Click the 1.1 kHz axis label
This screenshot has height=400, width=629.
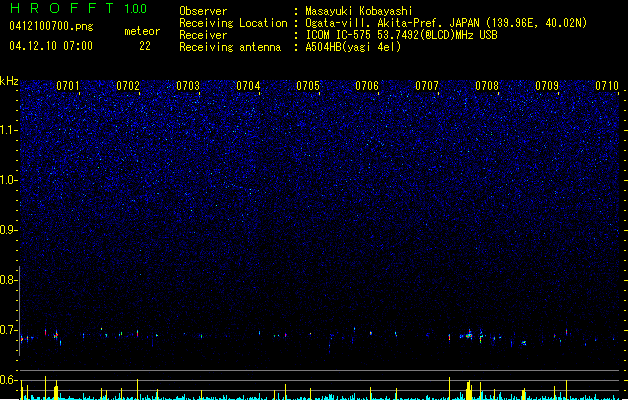coord(7,130)
